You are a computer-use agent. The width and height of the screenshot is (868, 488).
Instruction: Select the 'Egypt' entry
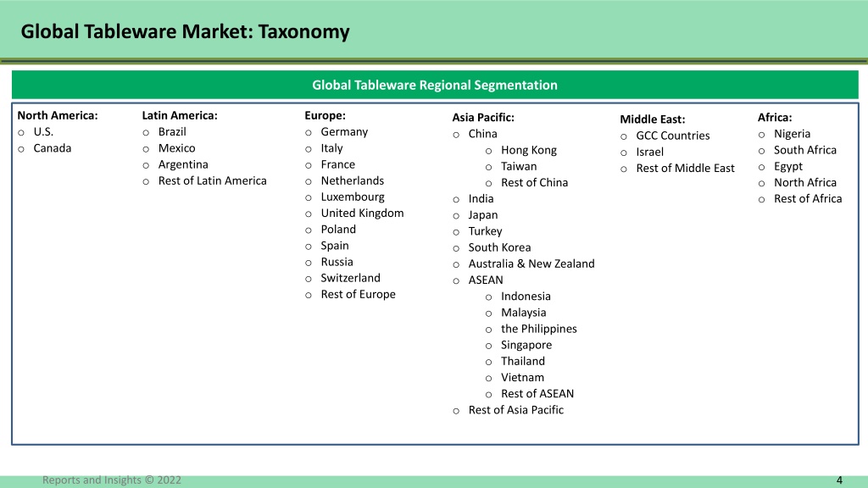click(x=788, y=167)
